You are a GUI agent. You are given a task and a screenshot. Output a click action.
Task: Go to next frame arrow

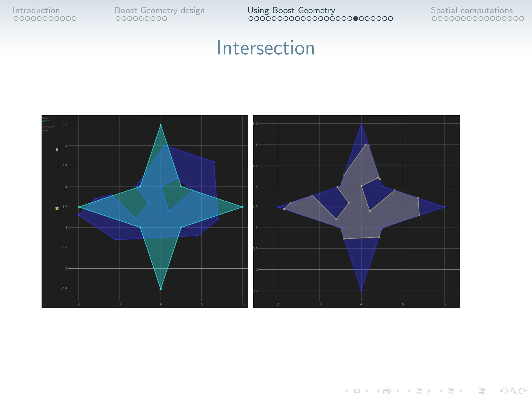[398, 391]
